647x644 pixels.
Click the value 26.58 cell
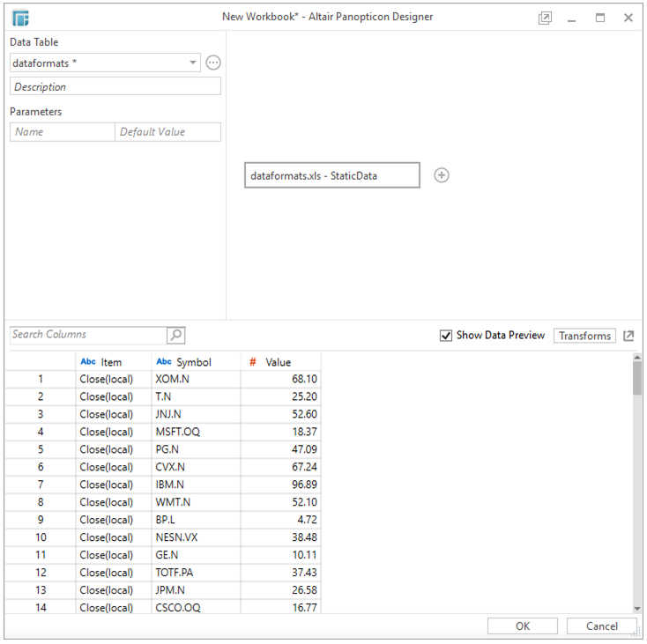coord(280,590)
